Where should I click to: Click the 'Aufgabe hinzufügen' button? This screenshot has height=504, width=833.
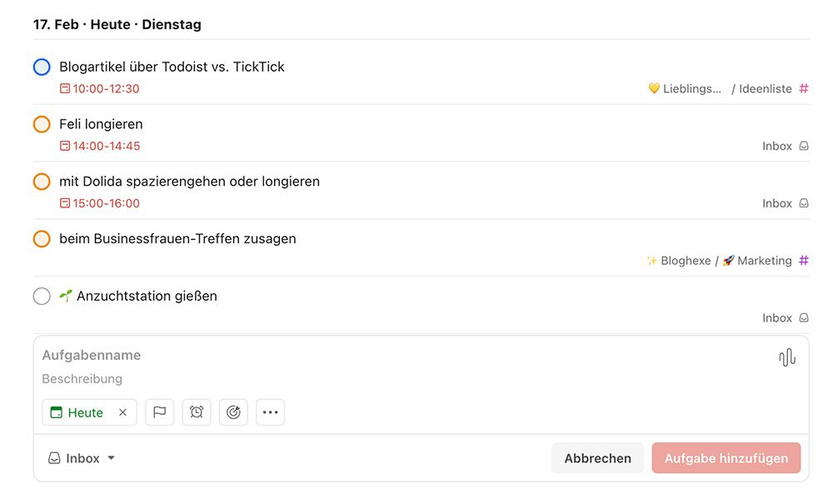(726, 457)
